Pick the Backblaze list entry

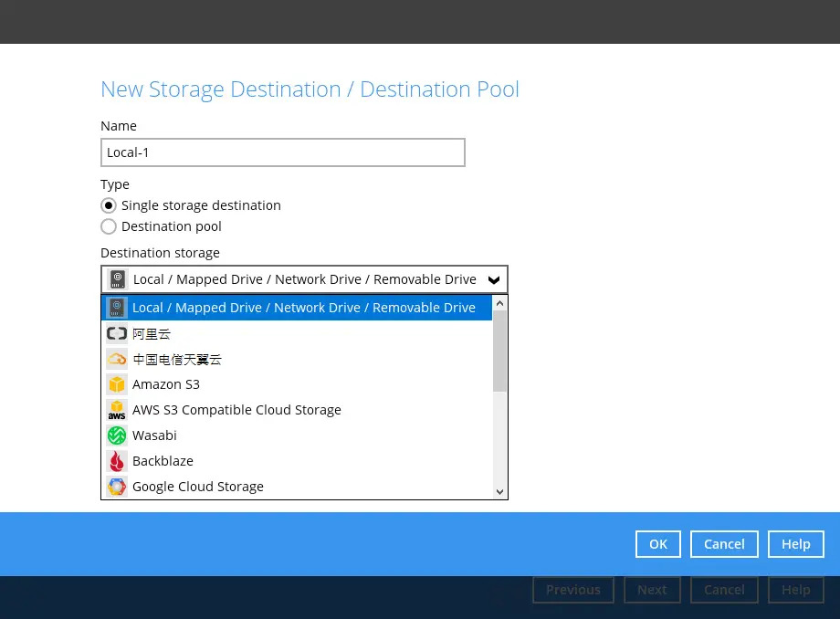coord(163,461)
